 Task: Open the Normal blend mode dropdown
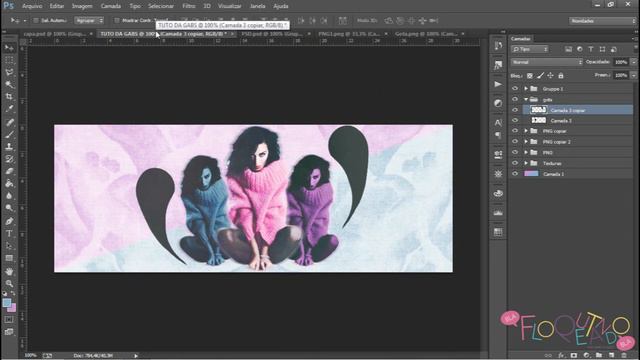pos(547,62)
